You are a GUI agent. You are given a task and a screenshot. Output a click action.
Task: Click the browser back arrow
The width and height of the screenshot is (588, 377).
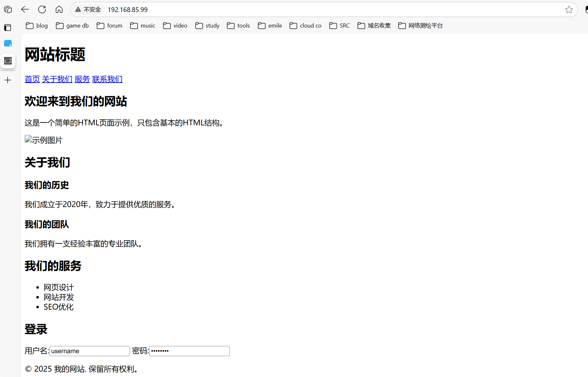click(25, 9)
